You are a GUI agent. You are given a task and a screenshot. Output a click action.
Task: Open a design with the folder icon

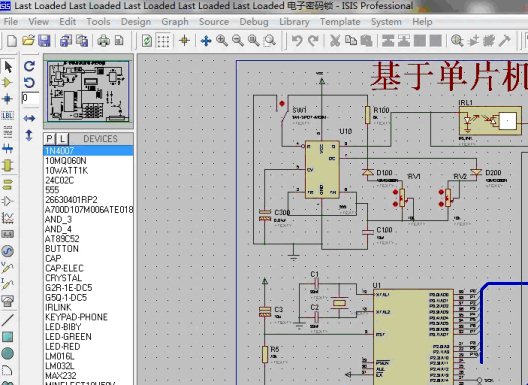[x=29, y=41]
